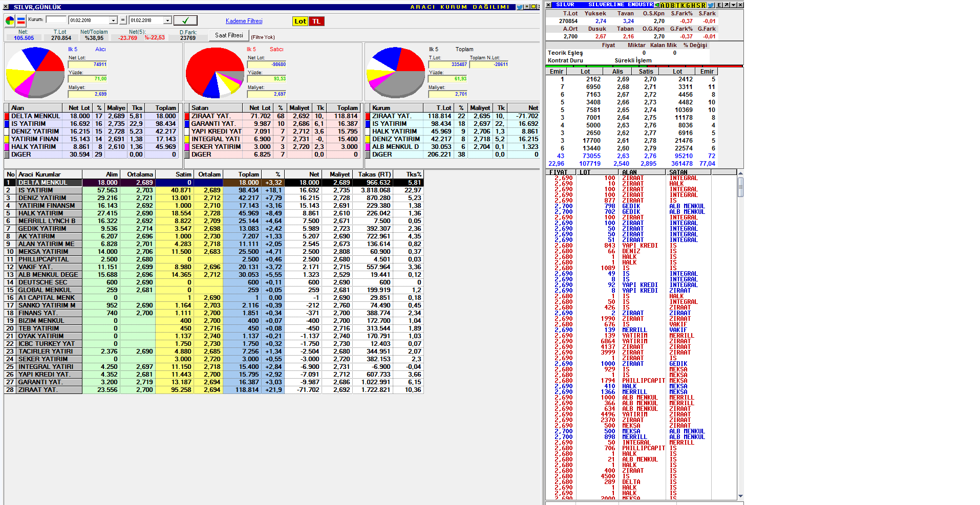This screenshot has height=505, width=980.
Task: Click red swatch beside DELTA MENKUL in Alan table
Action: (7, 116)
